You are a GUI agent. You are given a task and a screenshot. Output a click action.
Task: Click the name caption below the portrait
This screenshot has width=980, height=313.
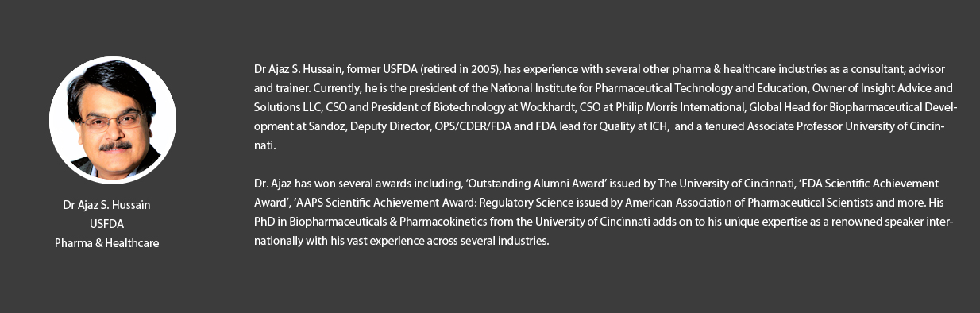click(106, 205)
